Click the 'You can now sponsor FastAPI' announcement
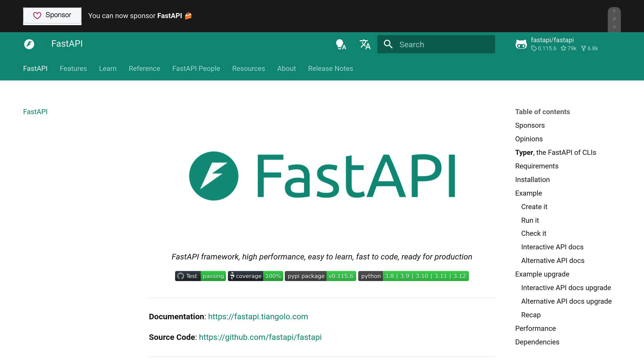644x362 pixels. [x=140, y=16]
